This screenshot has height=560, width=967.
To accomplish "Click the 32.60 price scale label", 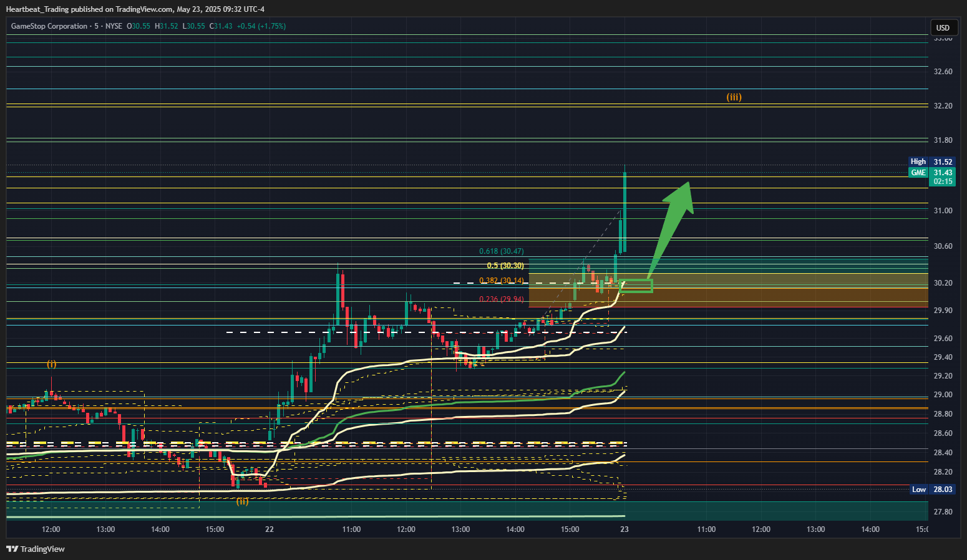I will [943, 72].
